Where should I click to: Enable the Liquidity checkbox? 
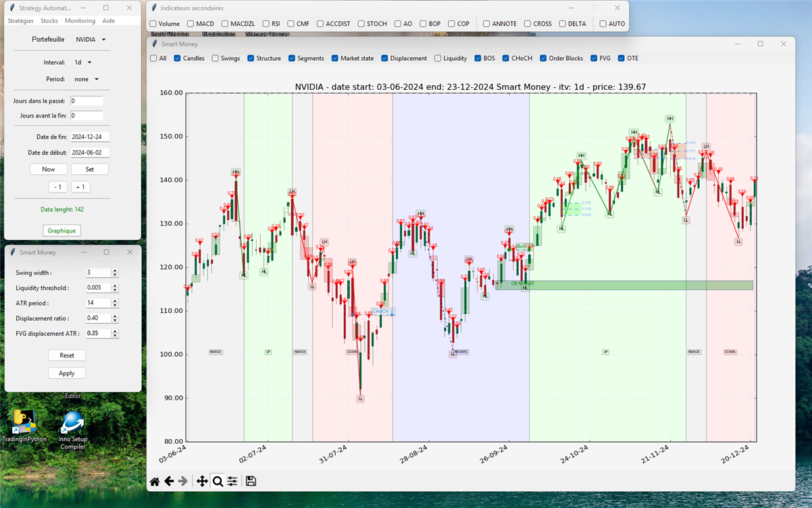click(438, 59)
